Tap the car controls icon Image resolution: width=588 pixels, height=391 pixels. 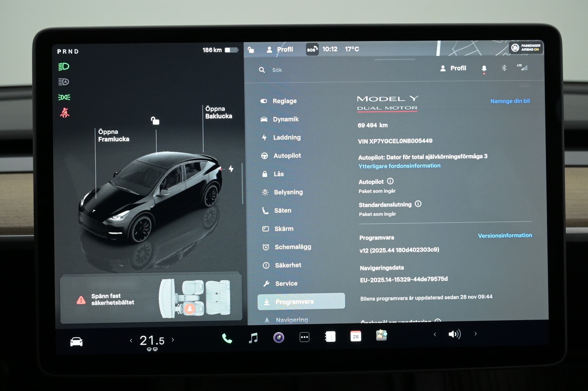76,341
